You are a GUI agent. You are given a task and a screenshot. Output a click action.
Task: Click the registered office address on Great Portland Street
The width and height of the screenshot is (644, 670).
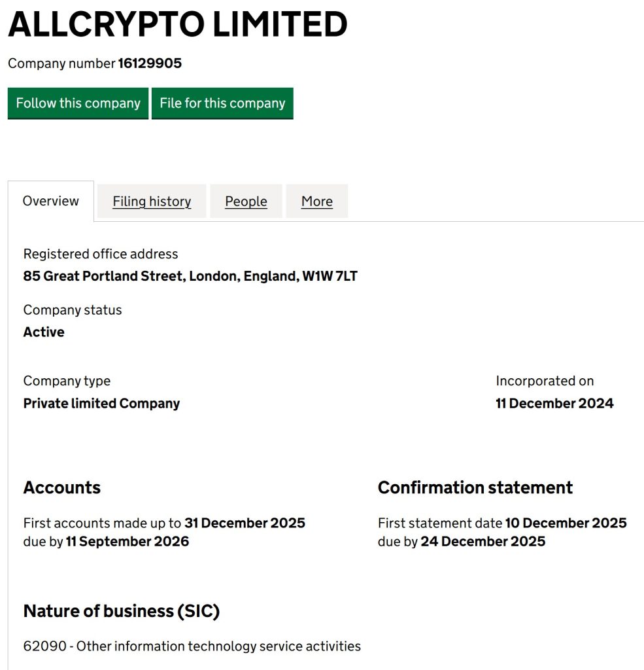[x=190, y=276]
